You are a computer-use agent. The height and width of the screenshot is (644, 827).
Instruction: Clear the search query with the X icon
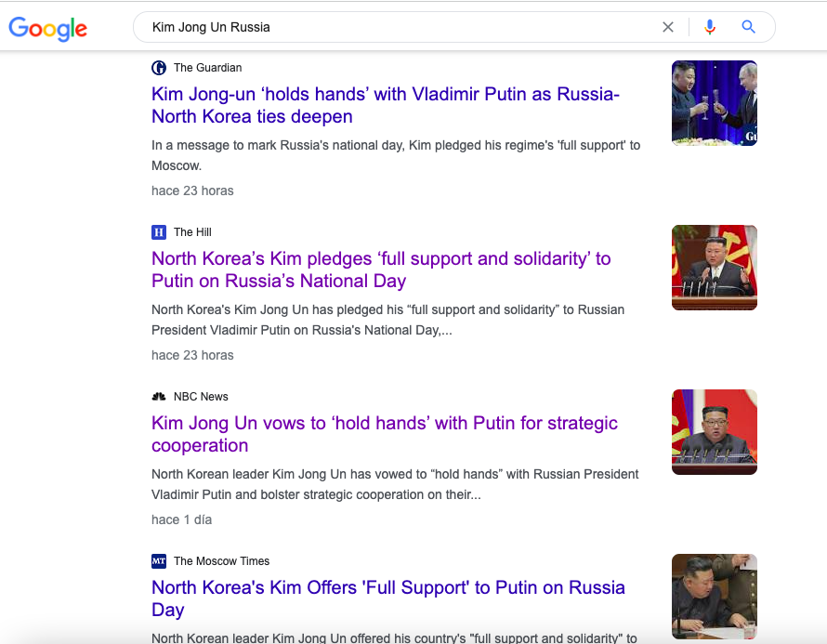point(668,27)
